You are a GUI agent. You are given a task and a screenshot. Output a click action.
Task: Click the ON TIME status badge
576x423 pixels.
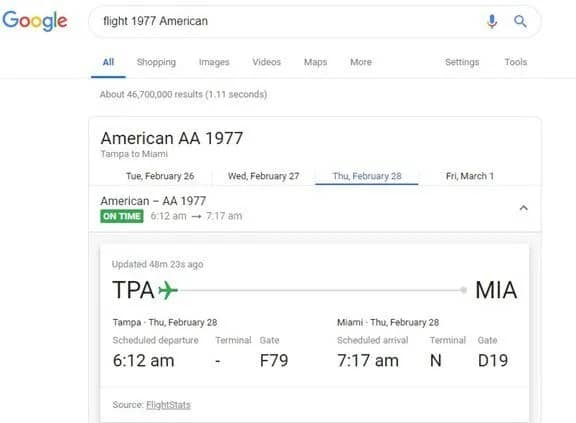pos(122,216)
